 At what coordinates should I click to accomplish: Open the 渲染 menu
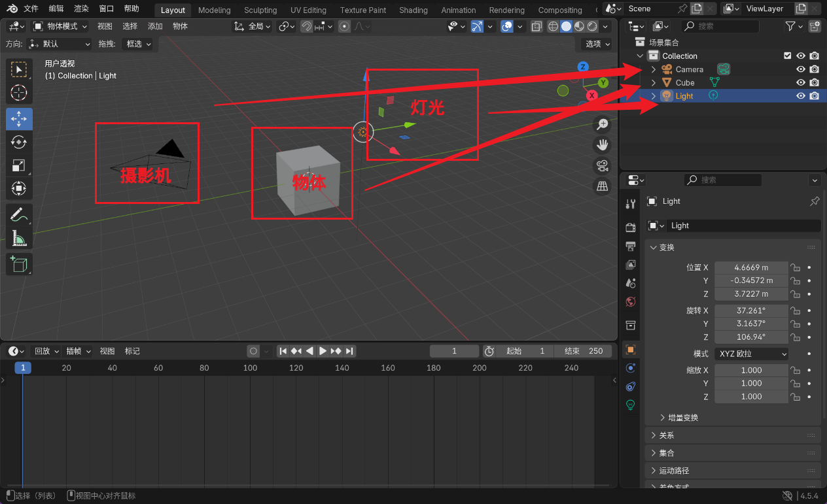click(x=81, y=8)
